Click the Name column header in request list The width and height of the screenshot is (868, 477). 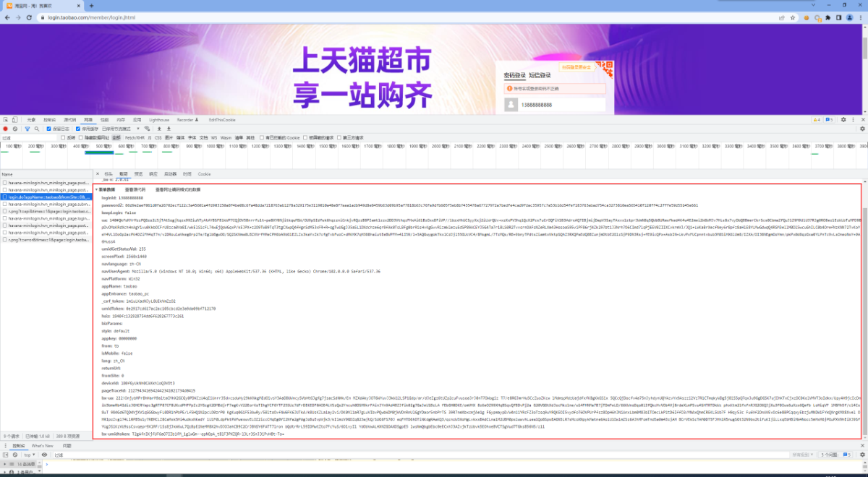point(46,174)
